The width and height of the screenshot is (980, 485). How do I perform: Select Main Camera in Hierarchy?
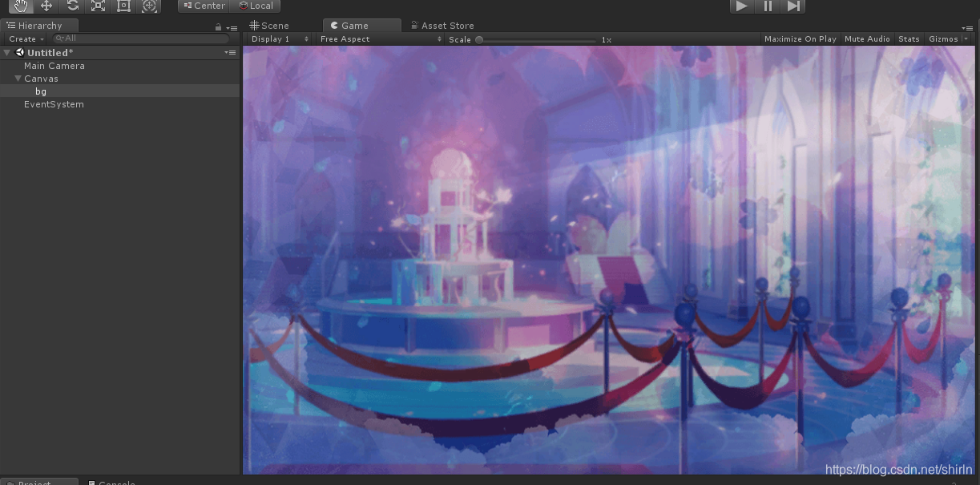click(x=54, y=66)
